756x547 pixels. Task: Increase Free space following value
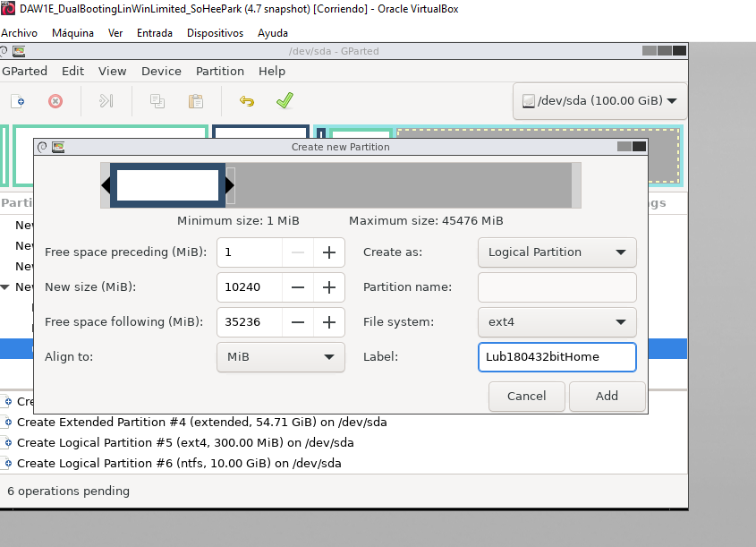(x=329, y=321)
